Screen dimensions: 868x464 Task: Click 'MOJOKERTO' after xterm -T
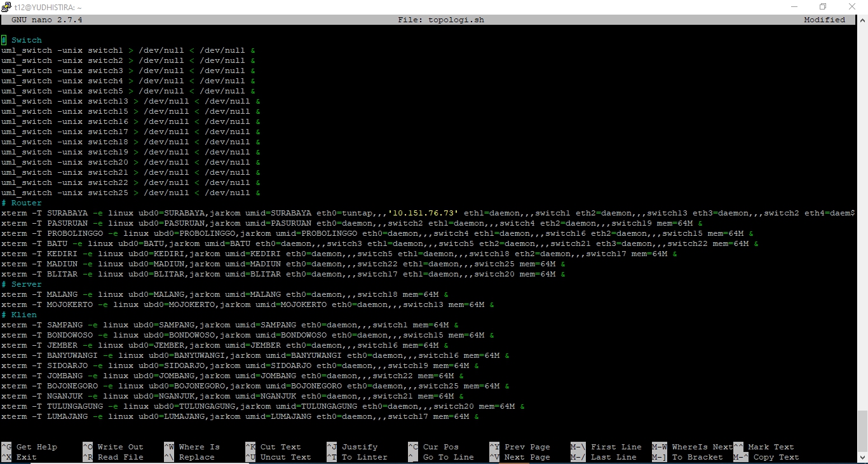70,304
